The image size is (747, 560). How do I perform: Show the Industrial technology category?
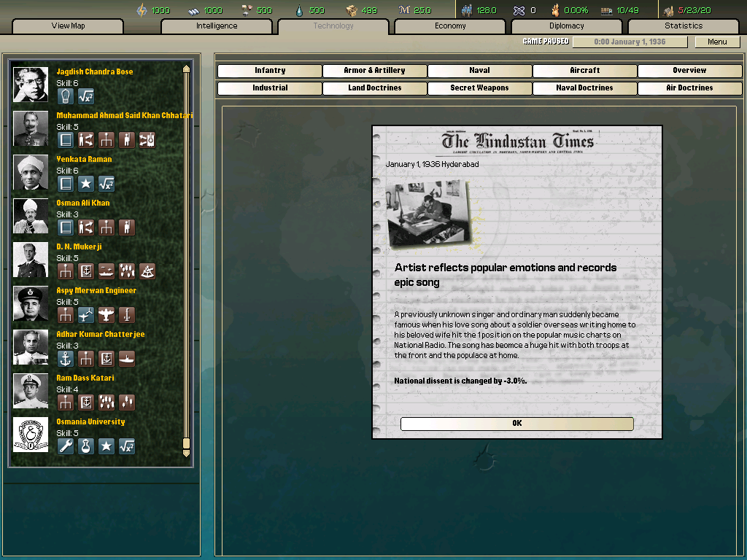(x=270, y=88)
